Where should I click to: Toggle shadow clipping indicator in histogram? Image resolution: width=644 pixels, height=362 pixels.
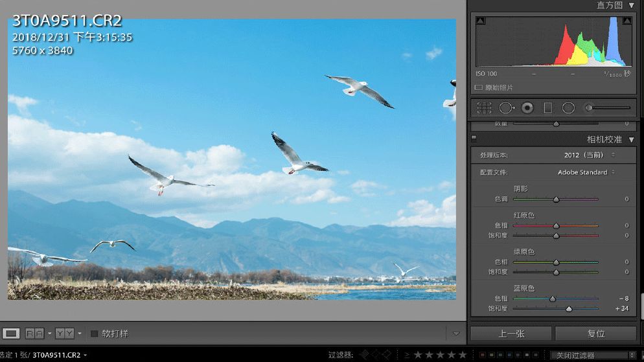pos(480,21)
